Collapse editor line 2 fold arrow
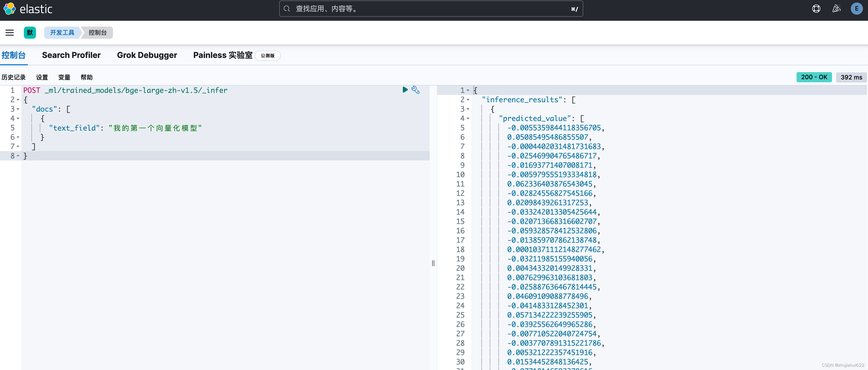Viewport: 868px width, 370px height. [18, 100]
